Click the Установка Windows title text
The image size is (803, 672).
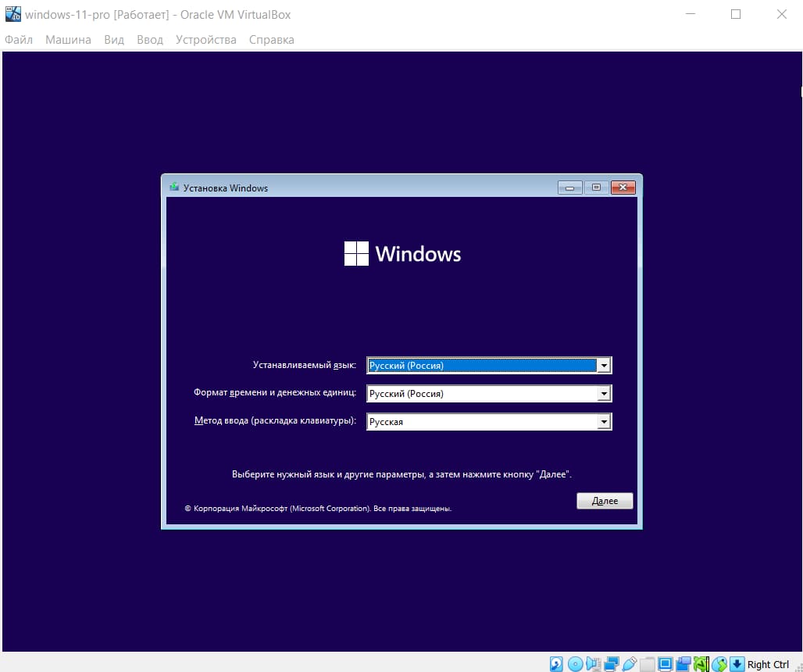[x=225, y=188]
